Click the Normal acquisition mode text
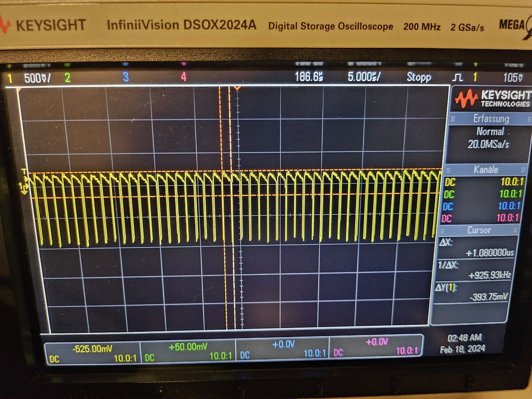Viewport: 532px width, 399px height. (490, 132)
